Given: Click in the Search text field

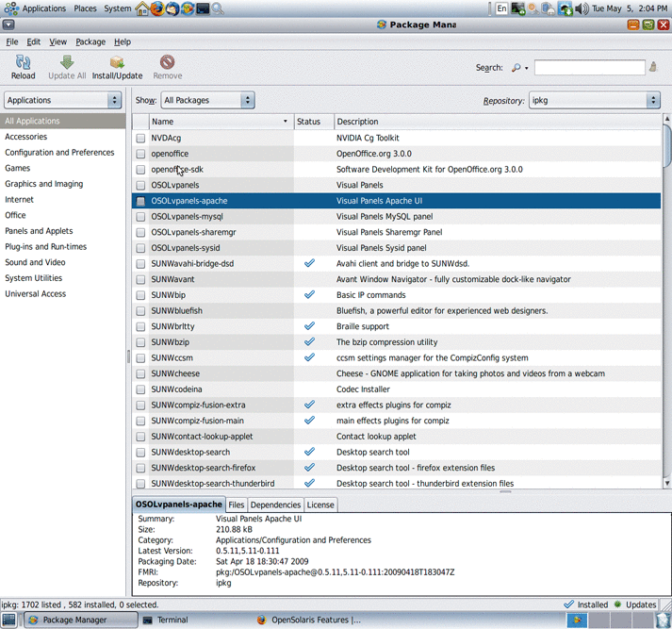Looking at the screenshot, I should tap(589, 68).
